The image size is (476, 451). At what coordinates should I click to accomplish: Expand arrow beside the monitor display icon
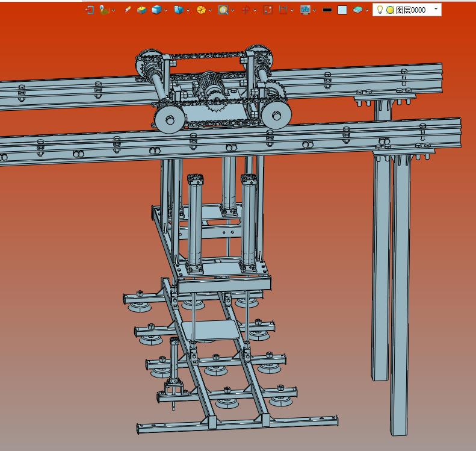point(314,11)
